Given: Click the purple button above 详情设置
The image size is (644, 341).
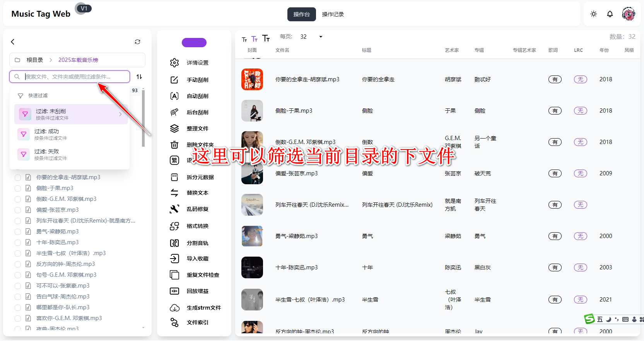Looking at the screenshot, I should pos(194,43).
